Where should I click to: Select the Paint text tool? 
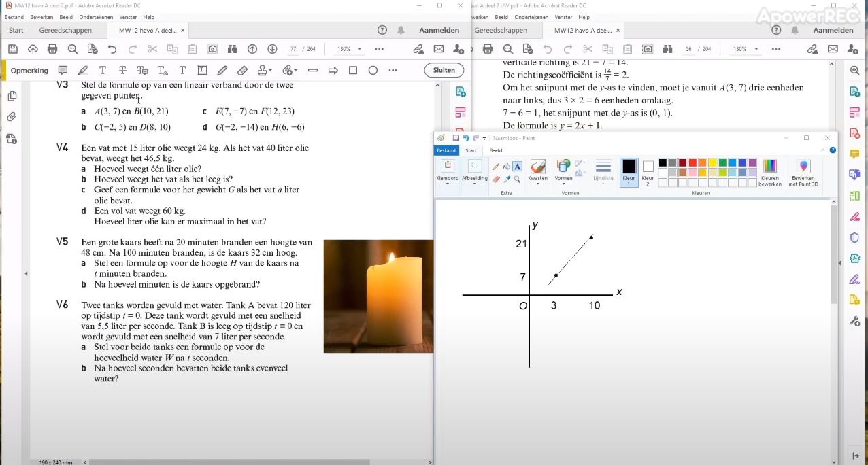[x=517, y=167]
